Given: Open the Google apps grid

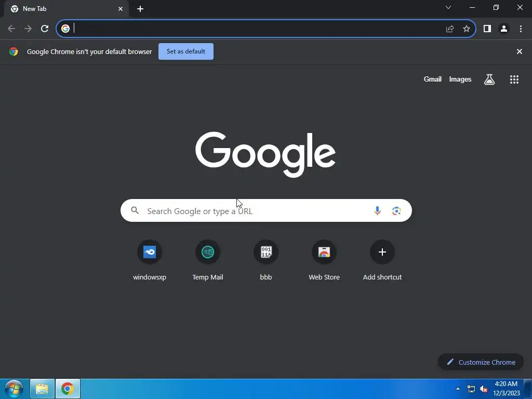Looking at the screenshot, I should pos(514,79).
